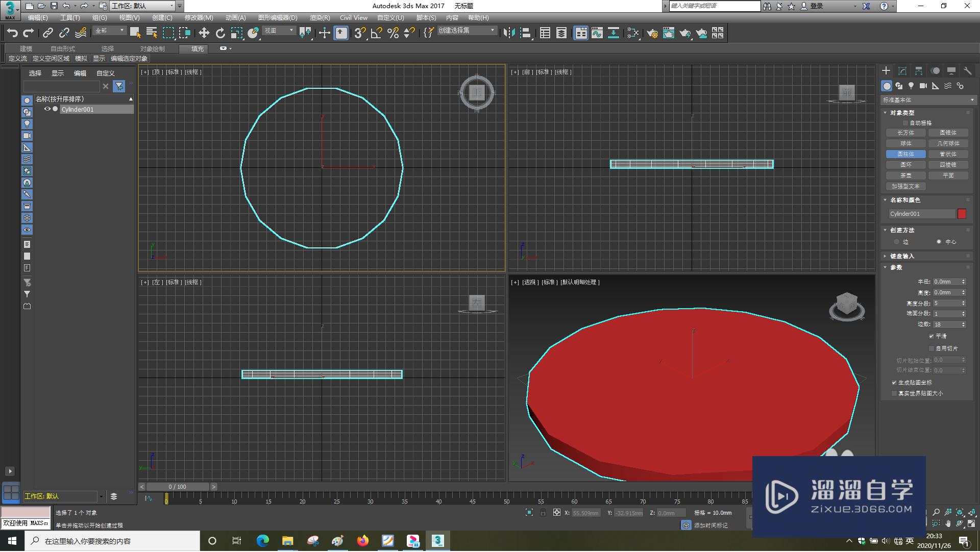Open the Utilities wrench panel
980x552 pixels.
pos(967,71)
